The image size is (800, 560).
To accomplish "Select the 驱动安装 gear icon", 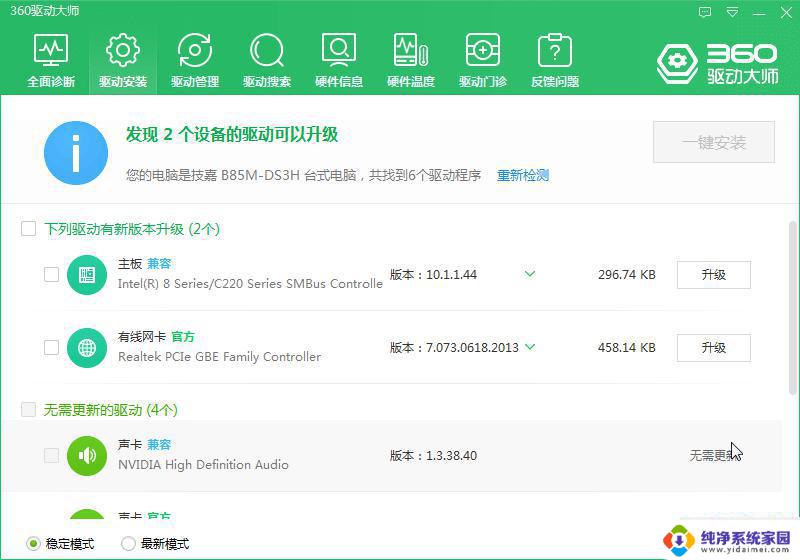I will tap(123, 60).
